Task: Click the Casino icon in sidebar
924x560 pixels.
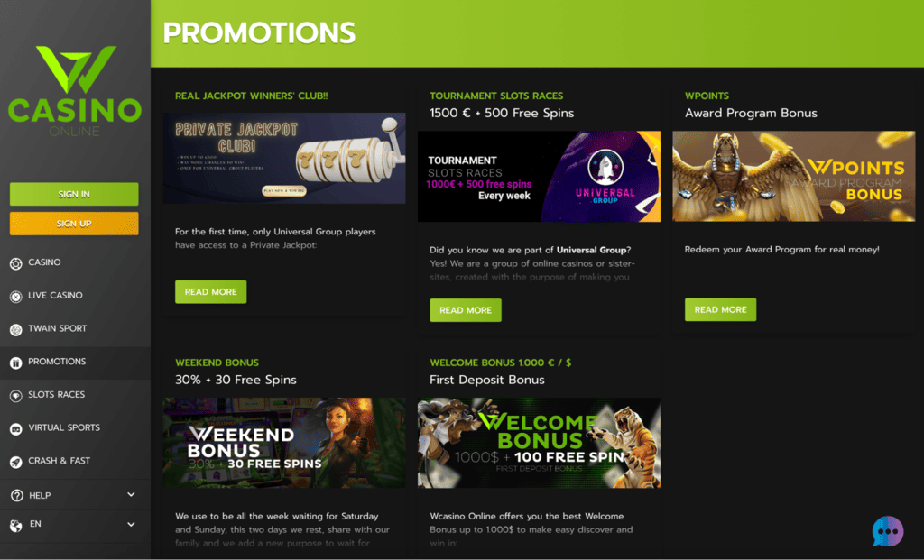Action: coord(16,263)
